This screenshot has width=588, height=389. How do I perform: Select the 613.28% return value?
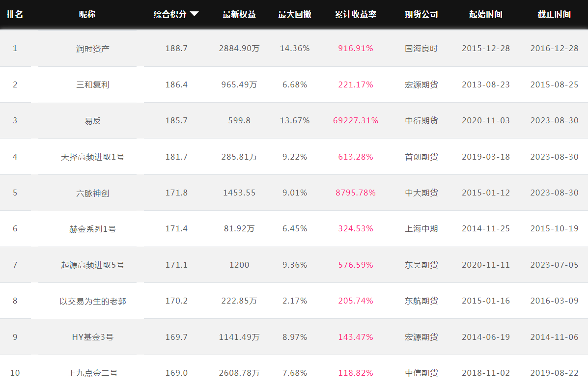(356, 156)
